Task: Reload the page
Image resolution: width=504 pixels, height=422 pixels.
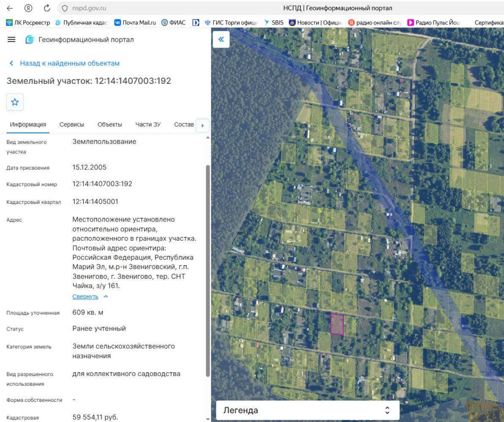Action: (x=47, y=8)
